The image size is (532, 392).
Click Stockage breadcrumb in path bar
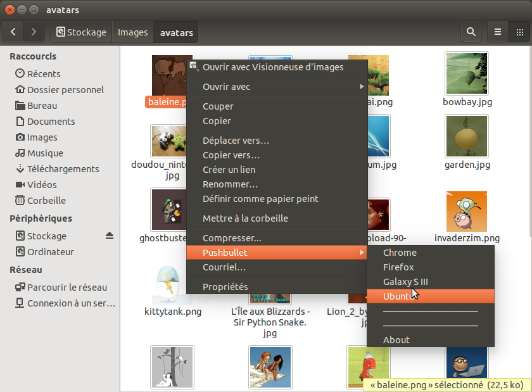[82, 32]
